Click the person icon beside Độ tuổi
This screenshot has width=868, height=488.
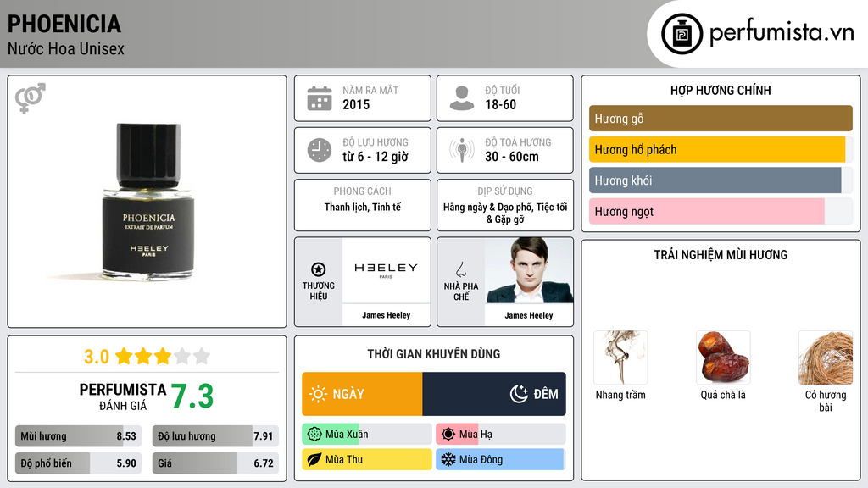462,98
